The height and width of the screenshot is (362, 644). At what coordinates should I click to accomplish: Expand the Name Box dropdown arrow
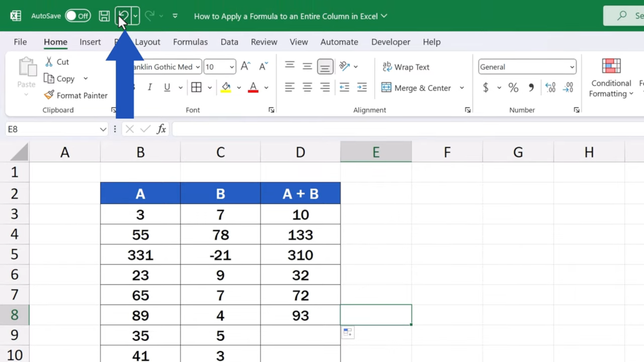103,129
